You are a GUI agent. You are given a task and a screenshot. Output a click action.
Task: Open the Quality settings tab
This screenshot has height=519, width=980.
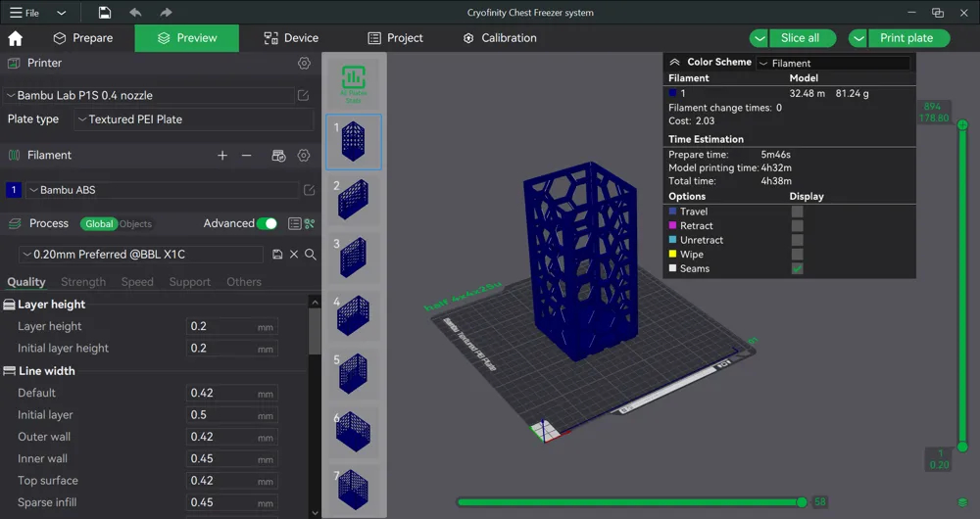click(26, 282)
